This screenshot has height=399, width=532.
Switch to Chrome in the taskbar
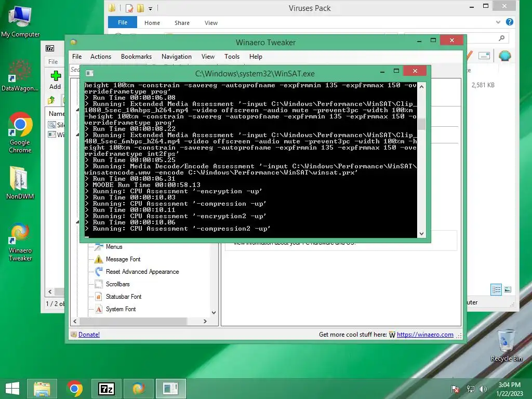point(74,389)
